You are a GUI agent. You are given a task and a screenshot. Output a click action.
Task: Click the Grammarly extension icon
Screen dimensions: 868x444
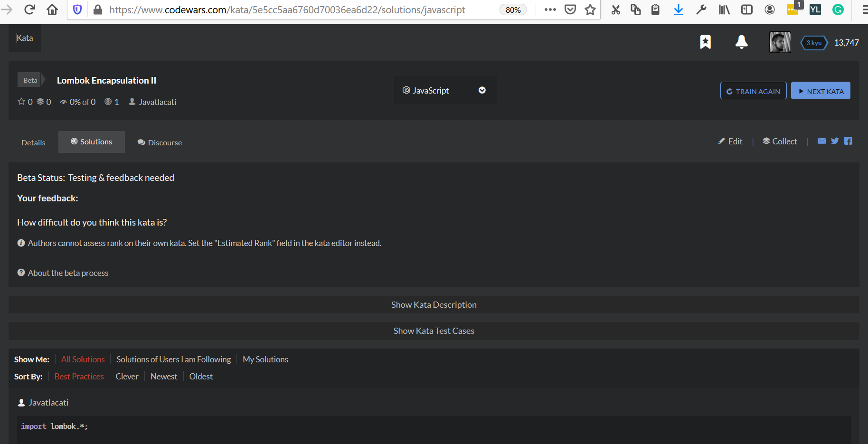point(838,9)
